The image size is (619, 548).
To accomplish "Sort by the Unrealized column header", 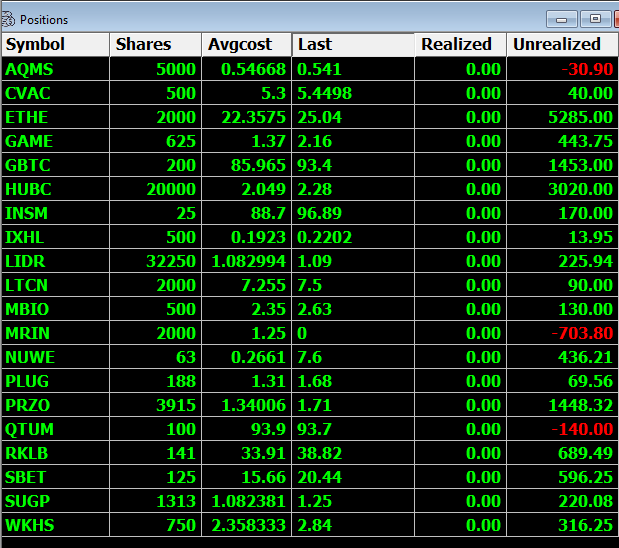I will click(x=562, y=45).
